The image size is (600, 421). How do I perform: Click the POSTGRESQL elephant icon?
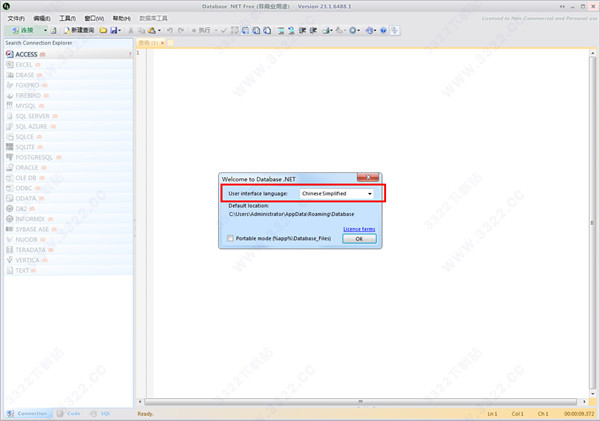(10, 157)
